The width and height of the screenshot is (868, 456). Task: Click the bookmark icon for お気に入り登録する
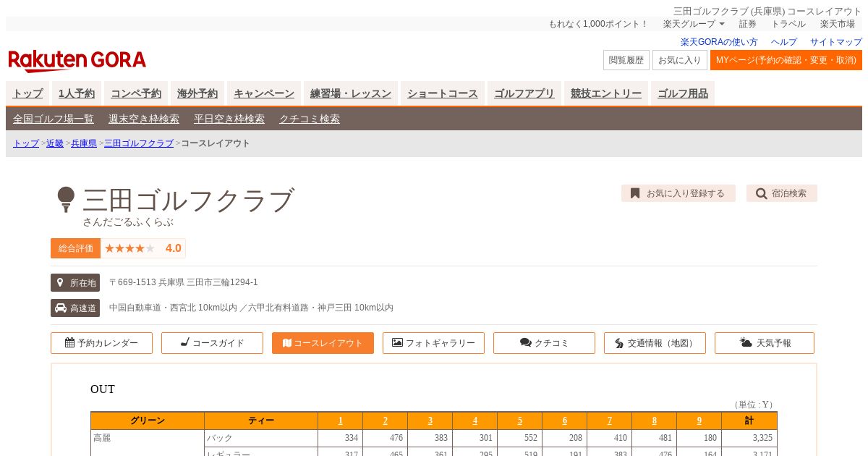tap(635, 193)
